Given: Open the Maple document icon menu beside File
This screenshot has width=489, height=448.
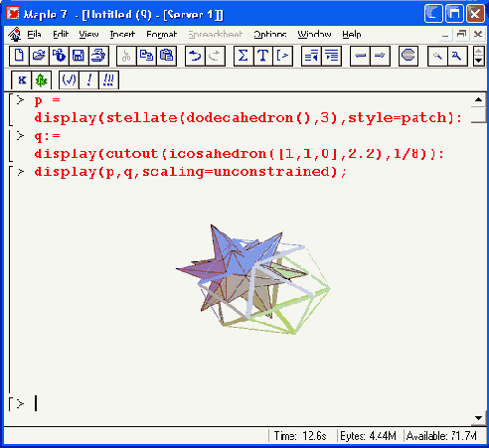Looking at the screenshot, I should pyautogui.click(x=15, y=34).
